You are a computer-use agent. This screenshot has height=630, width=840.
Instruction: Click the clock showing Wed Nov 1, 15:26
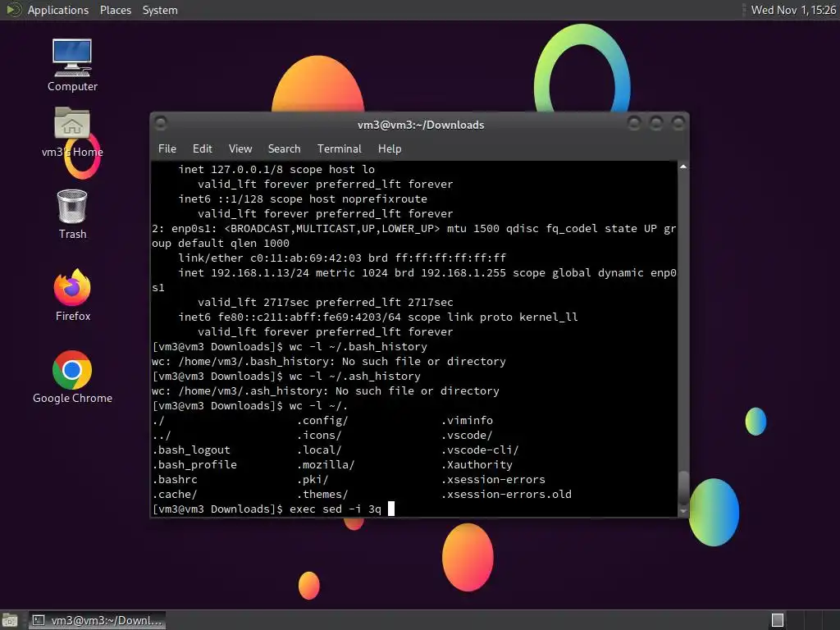coord(793,10)
